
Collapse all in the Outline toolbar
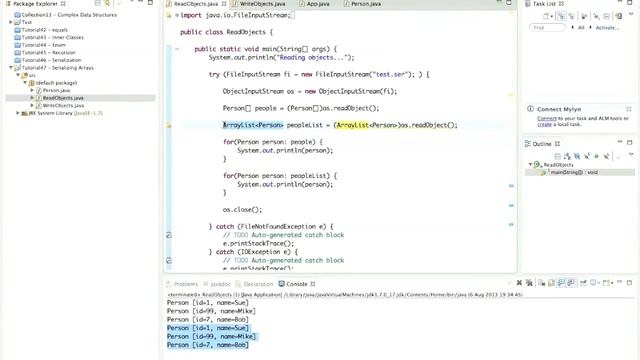pos(557,156)
